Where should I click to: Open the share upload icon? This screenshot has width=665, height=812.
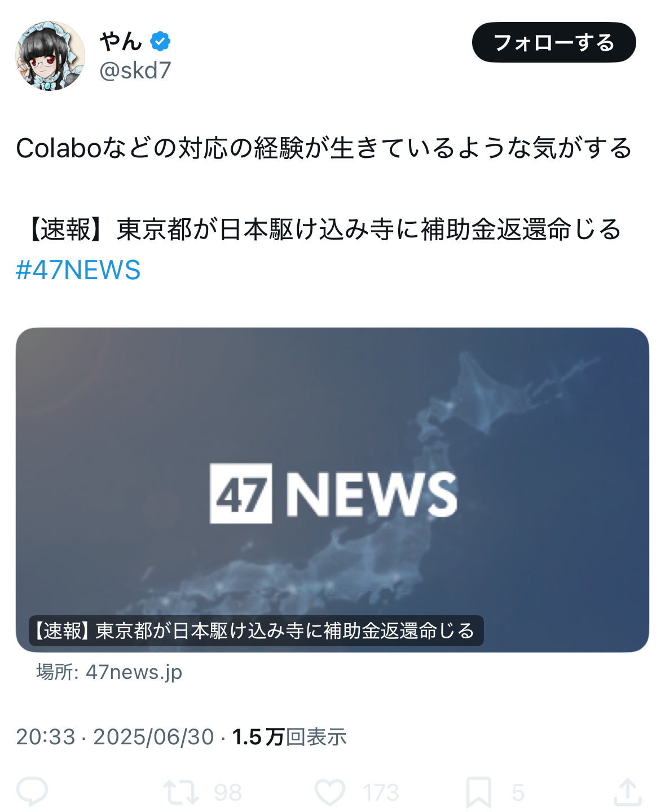pyautogui.click(x=628, y=792)
